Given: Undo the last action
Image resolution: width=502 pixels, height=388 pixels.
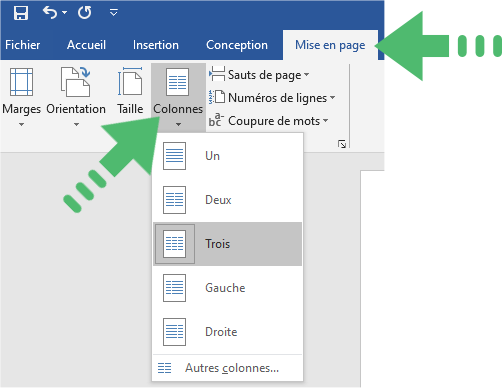Looking at the screenshot, I should (50, 13).
